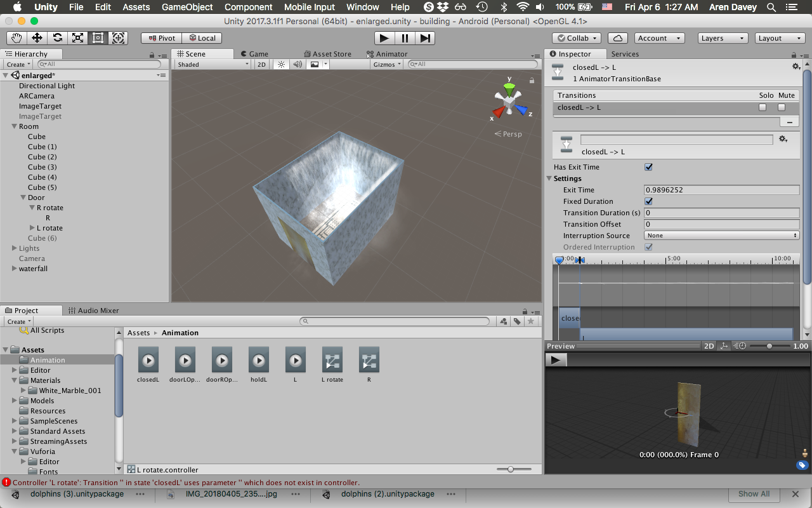Toggle 2D in animation Preview bar
Image resolution: width=812 pixels, height=508 pixels.
[x=709, y=346]
